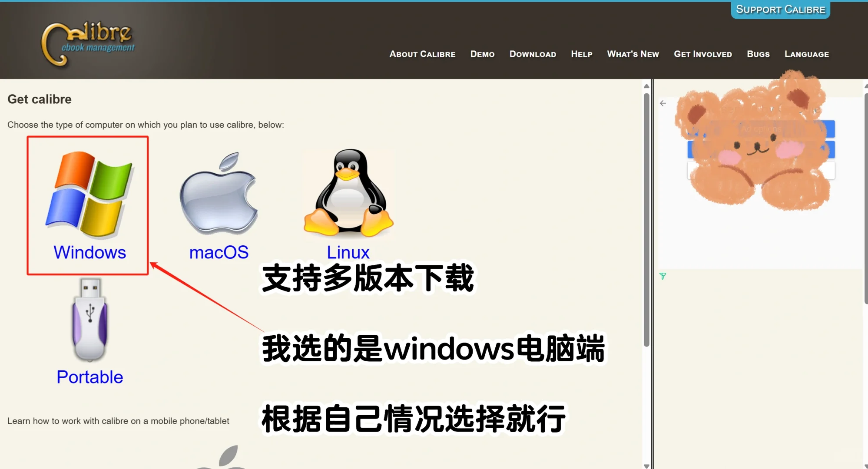
Task: Open the Bugs page
Action: point(758,54)
